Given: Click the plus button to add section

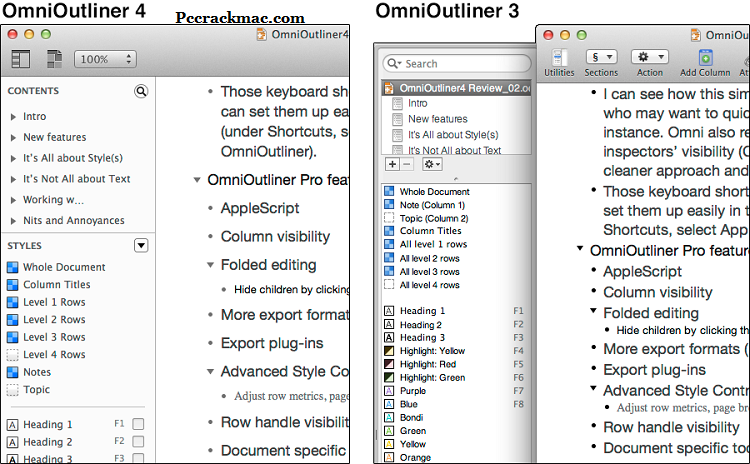Looking at the screenshot, I should pos(392,164).
